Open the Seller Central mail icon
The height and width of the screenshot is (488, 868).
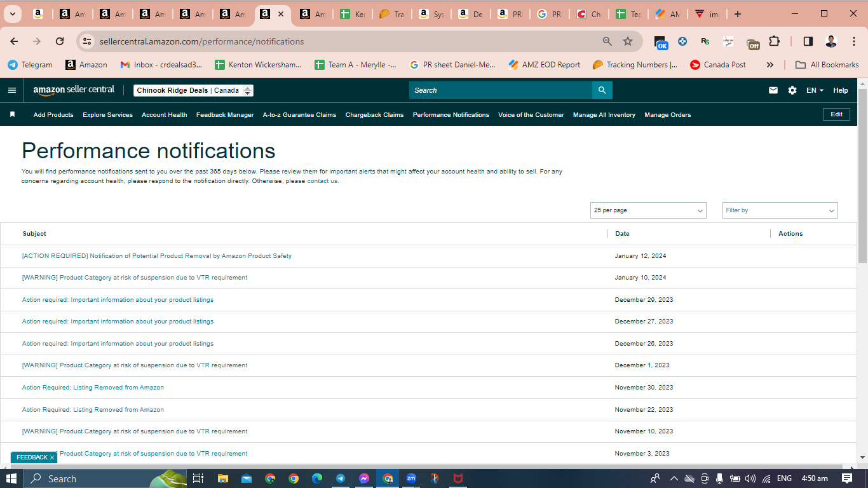(x=773, y=90)
